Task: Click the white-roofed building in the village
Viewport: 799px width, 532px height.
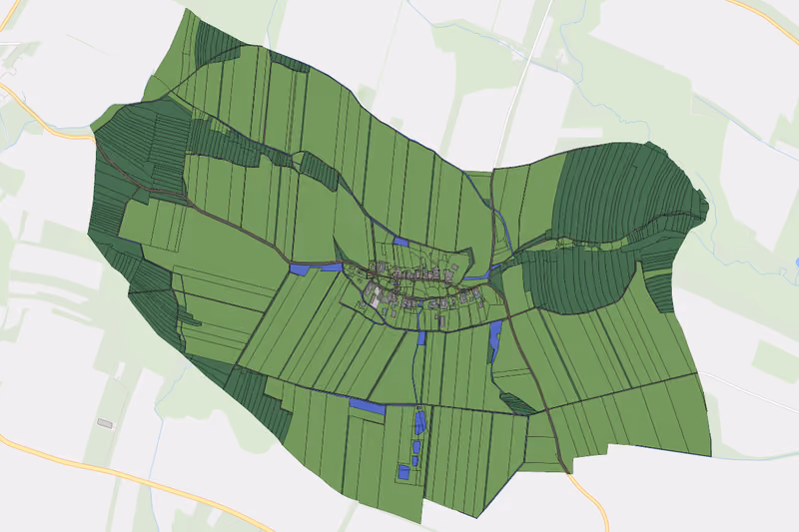Action: tap(376, 297)
